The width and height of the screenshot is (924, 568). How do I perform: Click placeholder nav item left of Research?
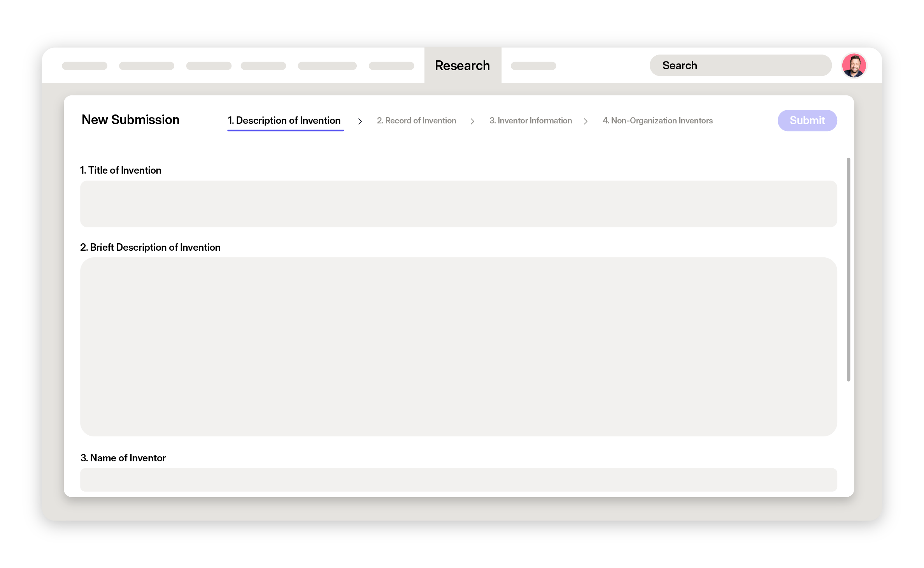[391, 66]
